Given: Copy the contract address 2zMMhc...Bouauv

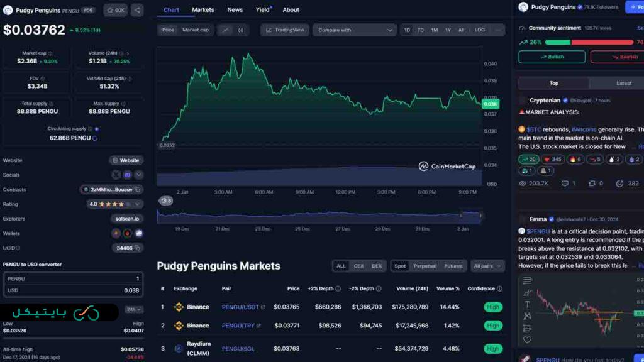Looking at the screenshot, I should click(138, 189).
